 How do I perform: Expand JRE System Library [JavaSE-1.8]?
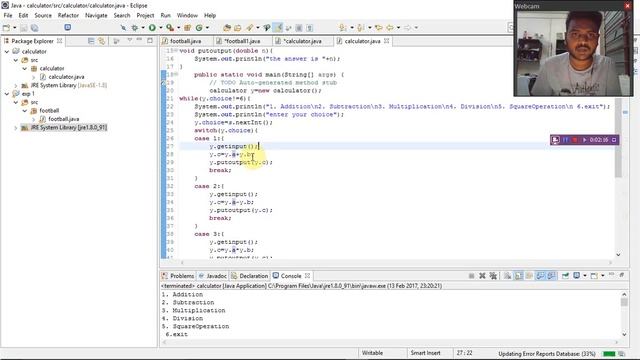[x=16, y=85]
